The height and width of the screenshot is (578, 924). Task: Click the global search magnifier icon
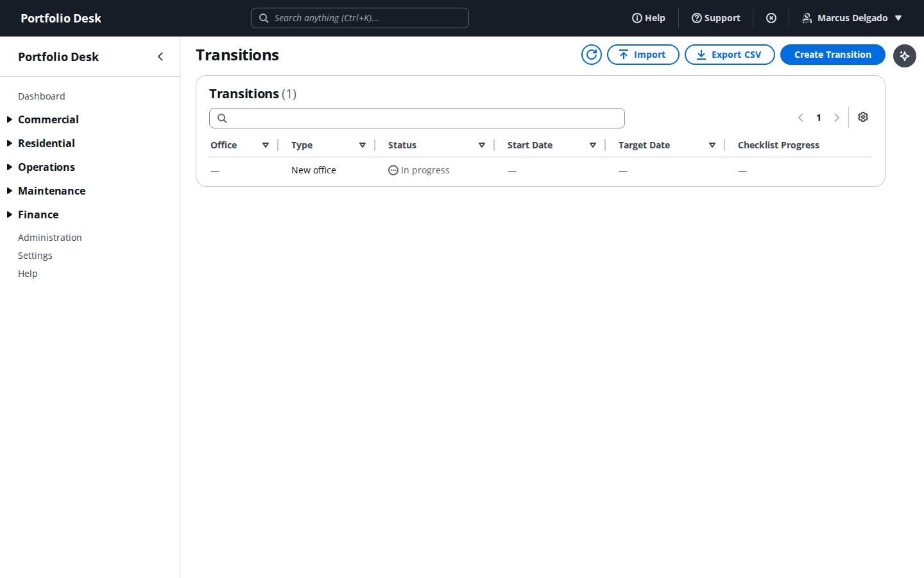coord(264,18)
